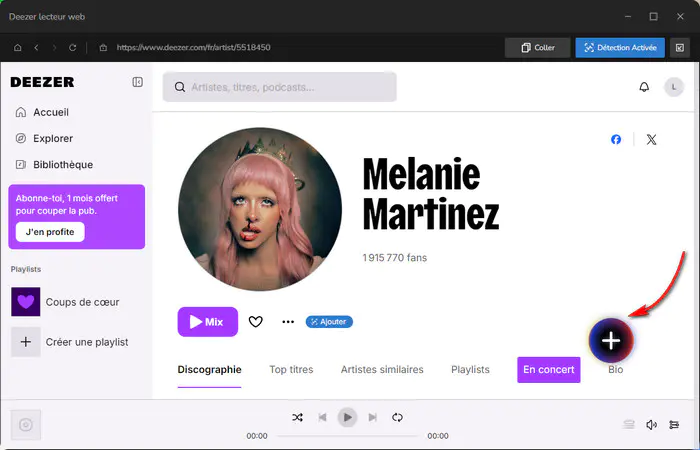
Task: Skip to previous track
Action: [x=322, y=417]
